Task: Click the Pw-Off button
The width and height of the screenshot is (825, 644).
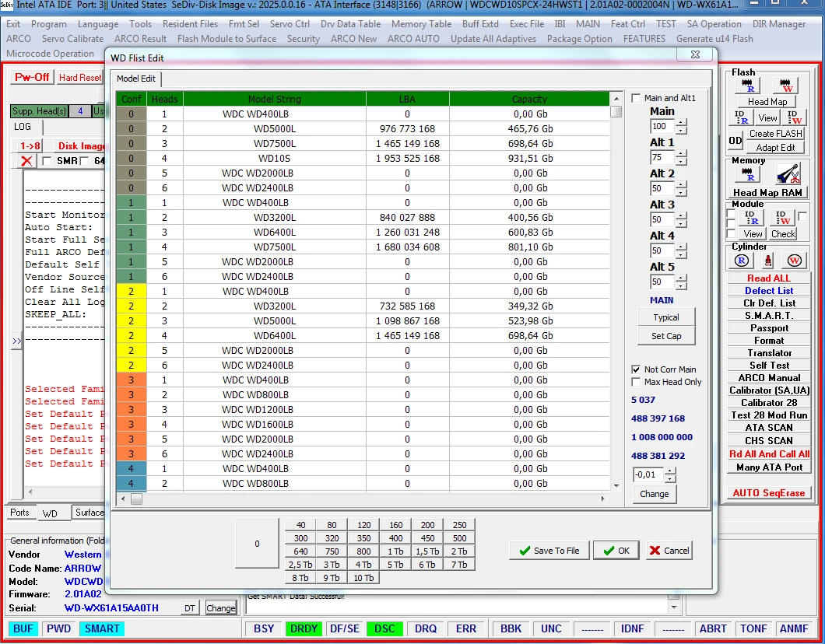Action: pyautogui.click(x=32, y=77)
